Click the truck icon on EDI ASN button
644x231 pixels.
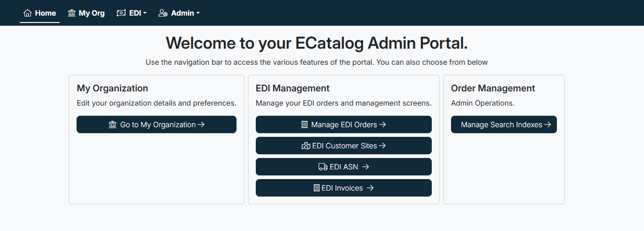tap(323, 167)
